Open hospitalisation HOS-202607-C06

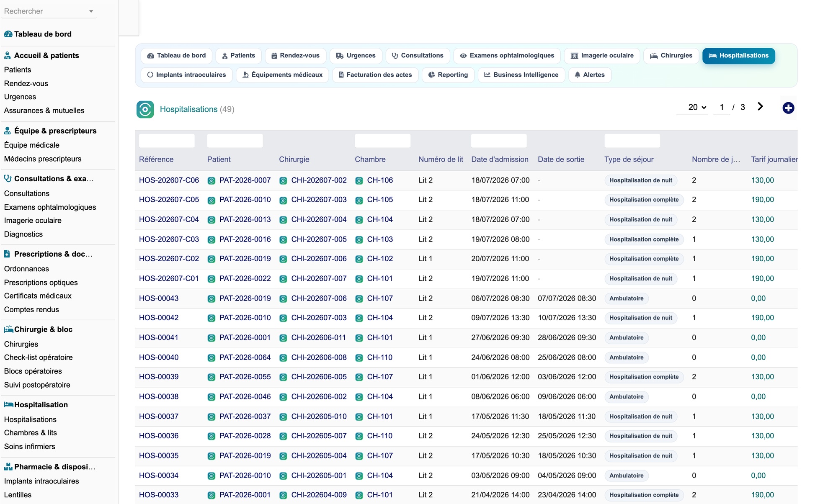tap(169, 180)
